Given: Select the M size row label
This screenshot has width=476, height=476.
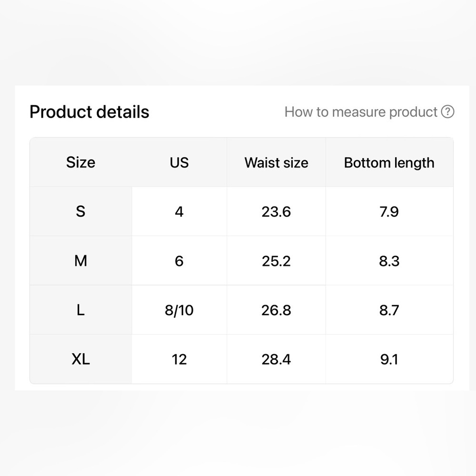Looking at the screenshot, I should [x=81, y=261].
